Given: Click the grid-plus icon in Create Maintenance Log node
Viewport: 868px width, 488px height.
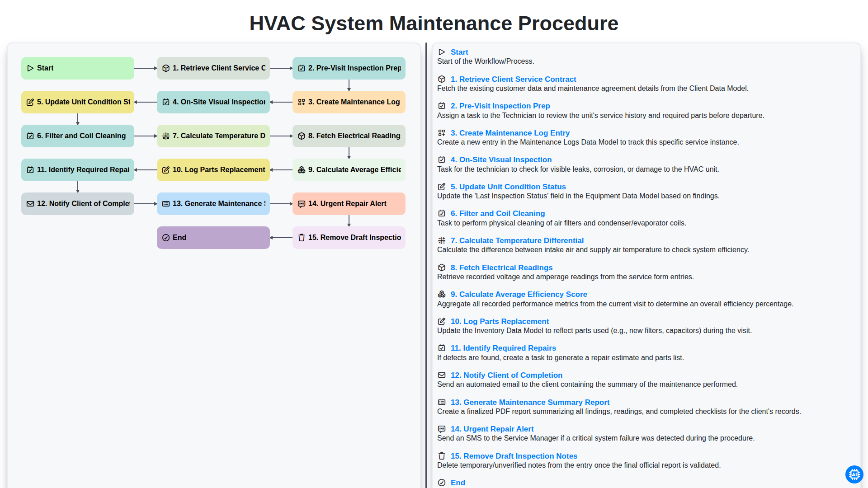Looking at the screenshot, I should click(302, 102).
